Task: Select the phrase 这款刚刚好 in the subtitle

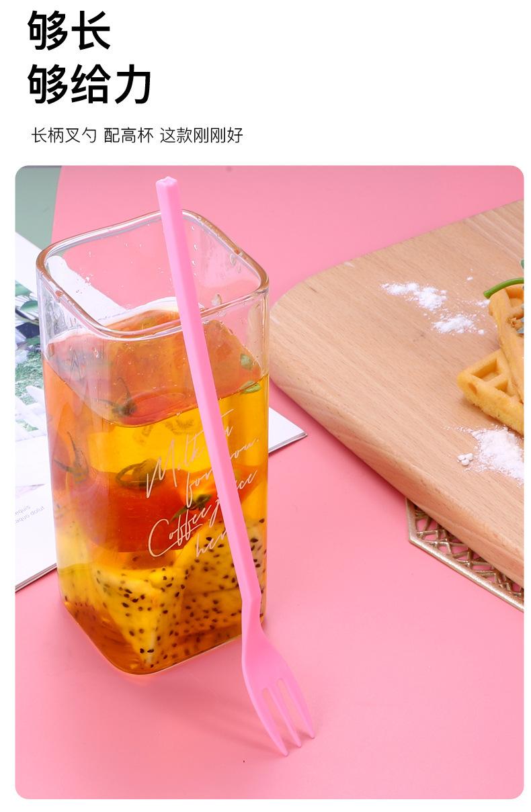Action: pos(201,135)
